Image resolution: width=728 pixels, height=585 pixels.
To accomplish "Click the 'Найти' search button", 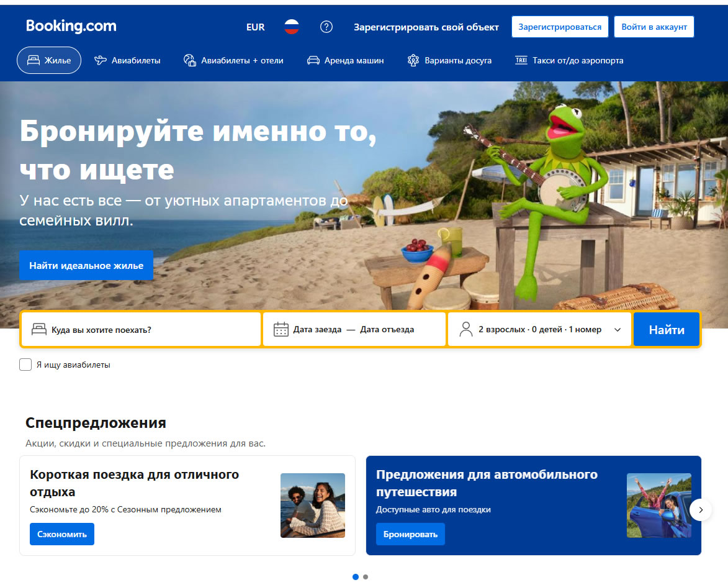I will [x=667, y=329].
